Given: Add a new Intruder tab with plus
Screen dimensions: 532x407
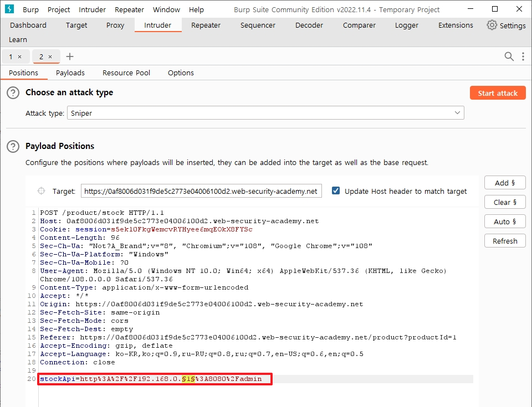Looking at the screenshot, I should [70, 56].
